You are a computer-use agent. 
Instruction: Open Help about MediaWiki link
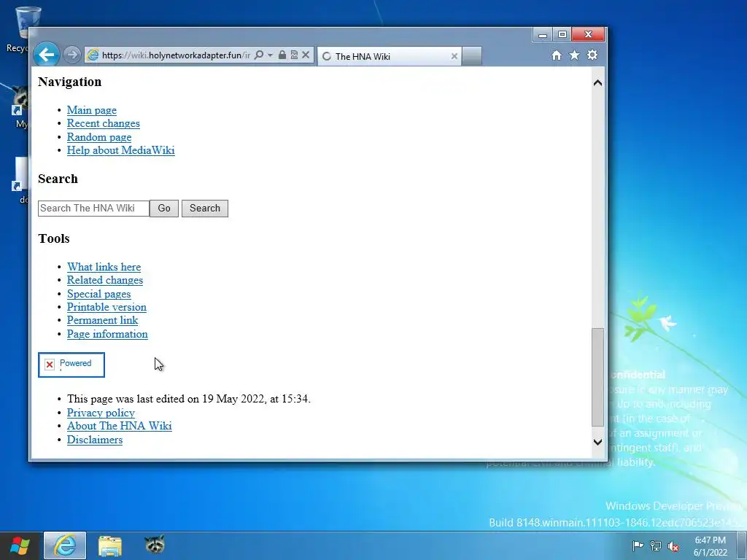pyautogui.click(x=120, y=150)
